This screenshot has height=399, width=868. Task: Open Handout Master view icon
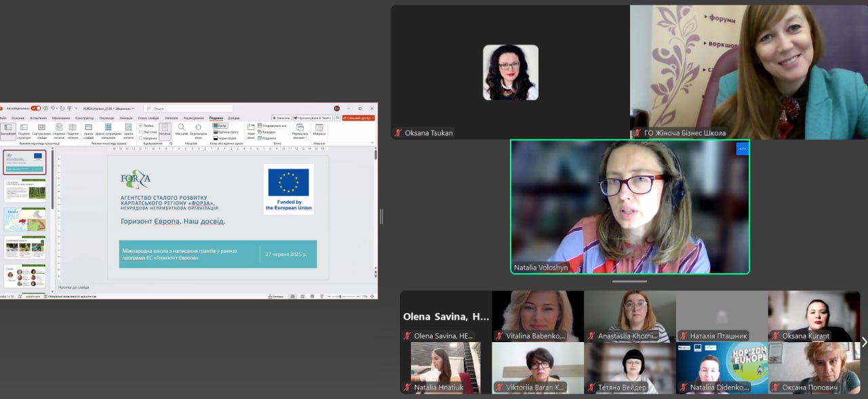[x=108, y=127]
